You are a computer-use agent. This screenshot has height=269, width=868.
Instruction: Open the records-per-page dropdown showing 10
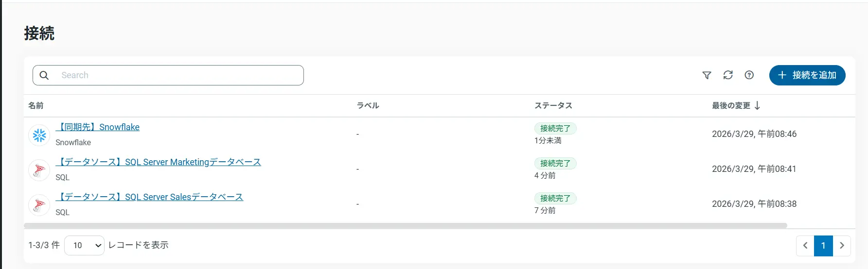pos(84,245)
